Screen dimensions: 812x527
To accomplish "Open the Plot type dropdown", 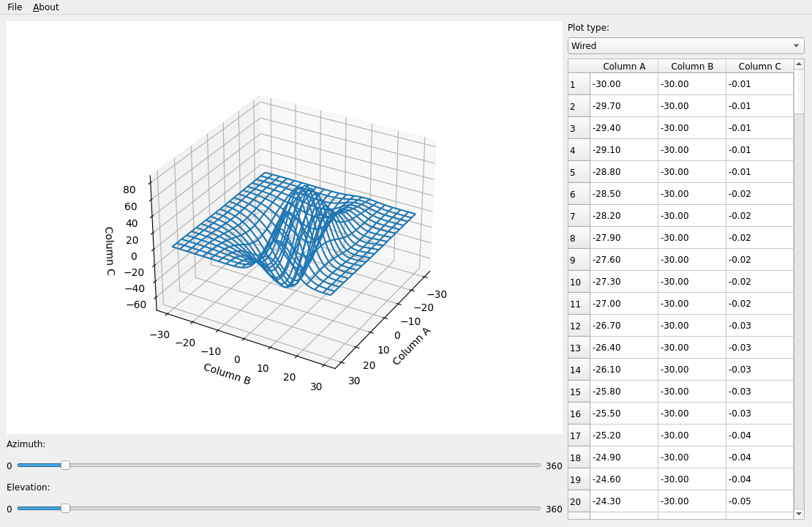I will click(684, 45).
